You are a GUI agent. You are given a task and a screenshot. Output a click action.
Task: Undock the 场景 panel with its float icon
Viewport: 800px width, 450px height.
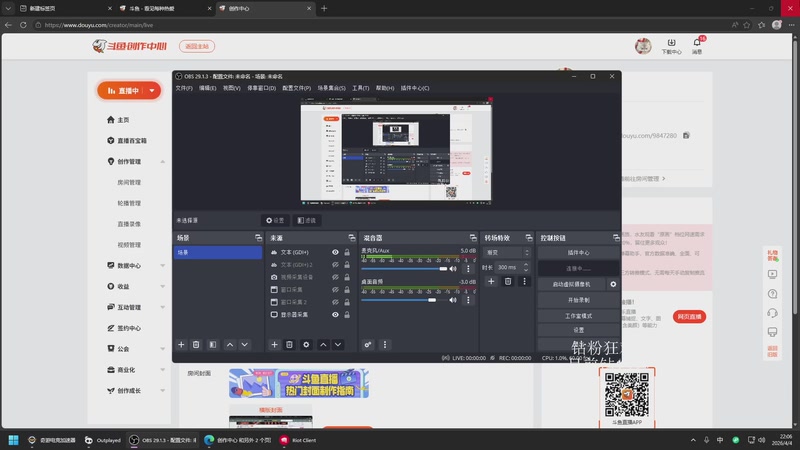(x=258, y=238)
